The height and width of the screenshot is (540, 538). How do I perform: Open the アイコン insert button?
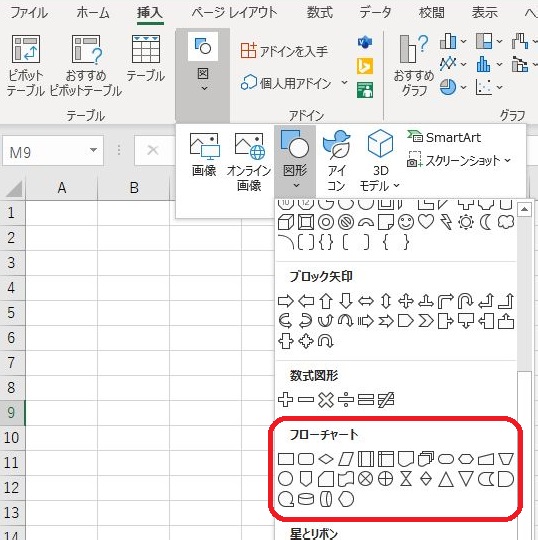pyautogui.click(x=336, y=161)
